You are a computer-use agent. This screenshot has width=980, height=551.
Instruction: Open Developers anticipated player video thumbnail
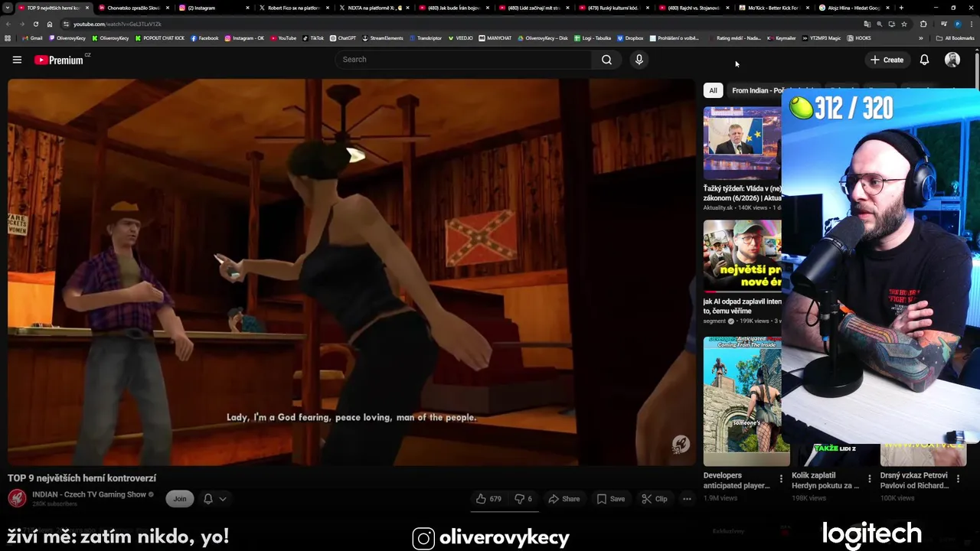click(x=746, y=401)
